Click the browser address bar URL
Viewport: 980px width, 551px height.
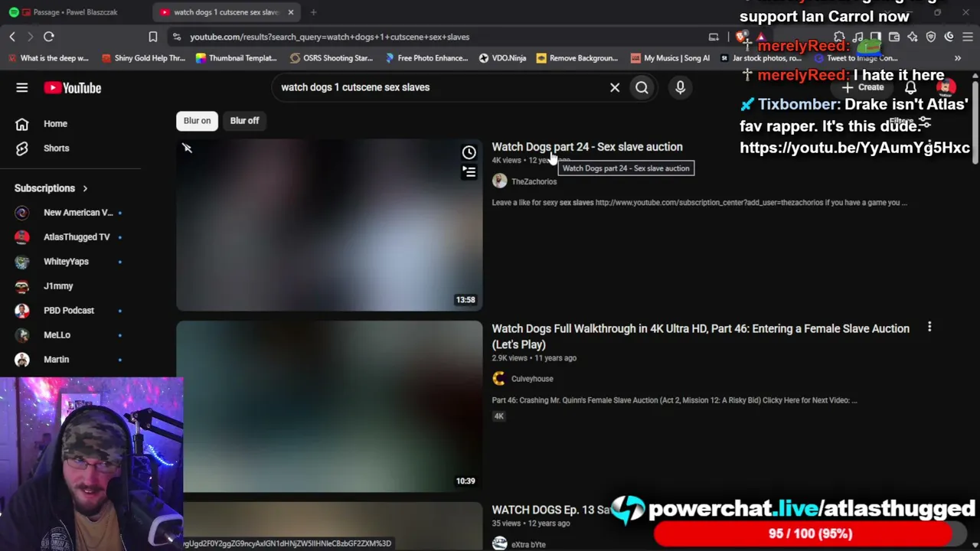(330, 37)
